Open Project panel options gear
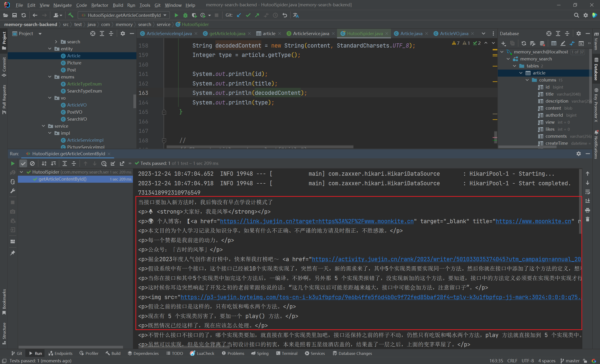The width and height of the screenshot is (600, 364). coord(123,33)
